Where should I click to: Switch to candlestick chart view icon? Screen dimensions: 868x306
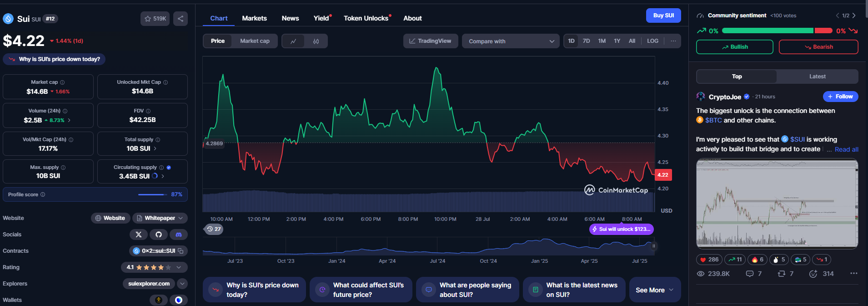click(x=316, y=41)
